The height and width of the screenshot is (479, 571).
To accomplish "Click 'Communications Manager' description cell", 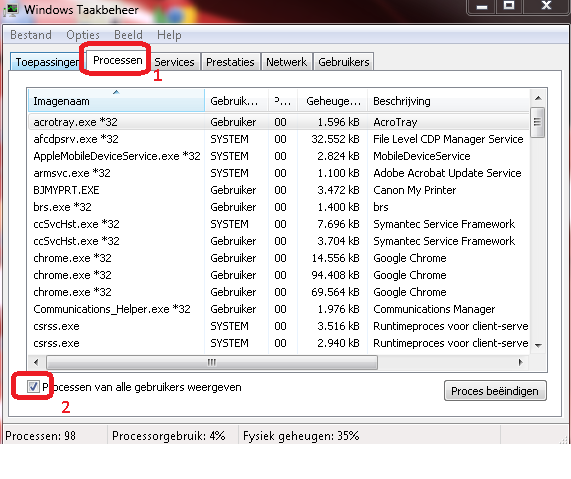I will [434, 309].
